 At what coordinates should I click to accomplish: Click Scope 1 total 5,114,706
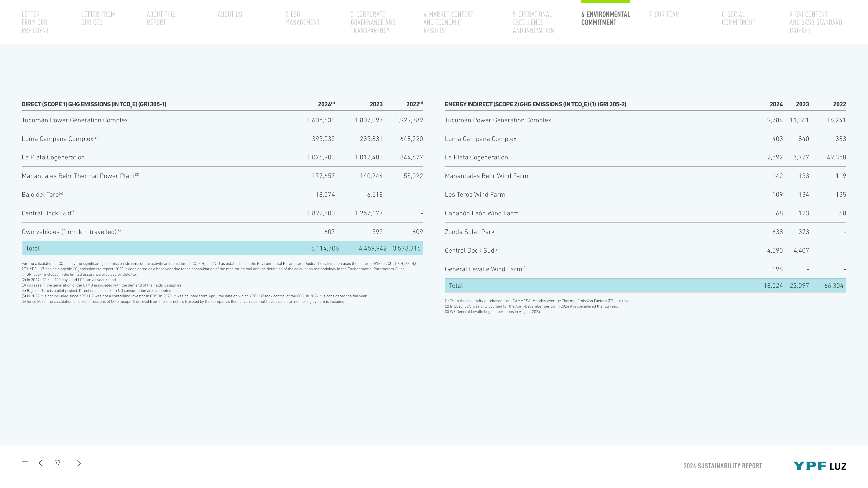click(325, 249)
